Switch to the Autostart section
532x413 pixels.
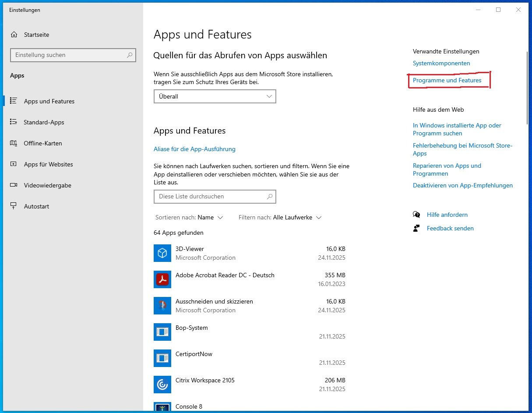(36, 206)
